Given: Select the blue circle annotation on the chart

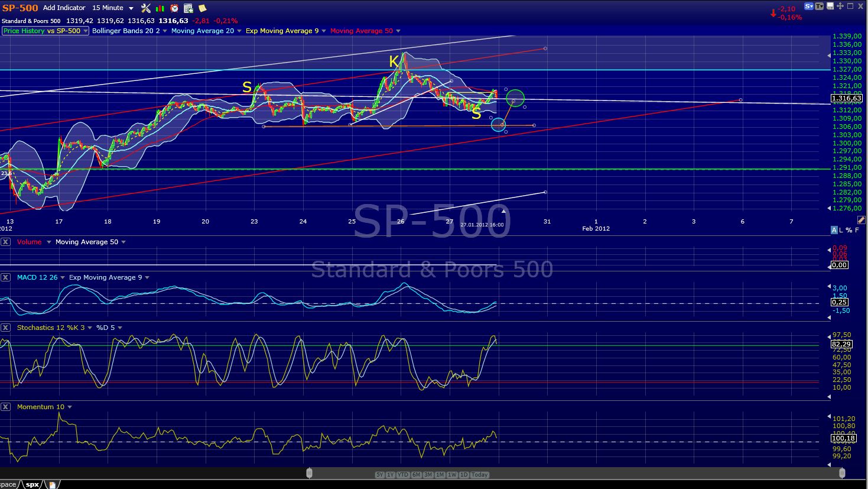Looking at the screenshot, I should (499, 124).
